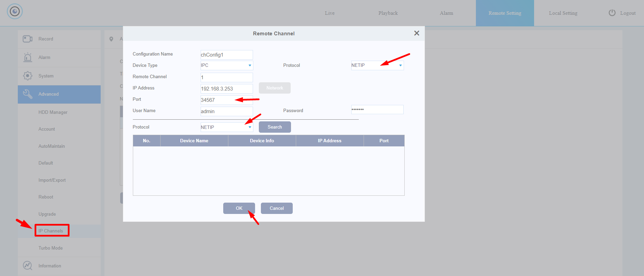The image size is (644, 276).
Task: Click the Logout power icon
Action: [612, 13]
